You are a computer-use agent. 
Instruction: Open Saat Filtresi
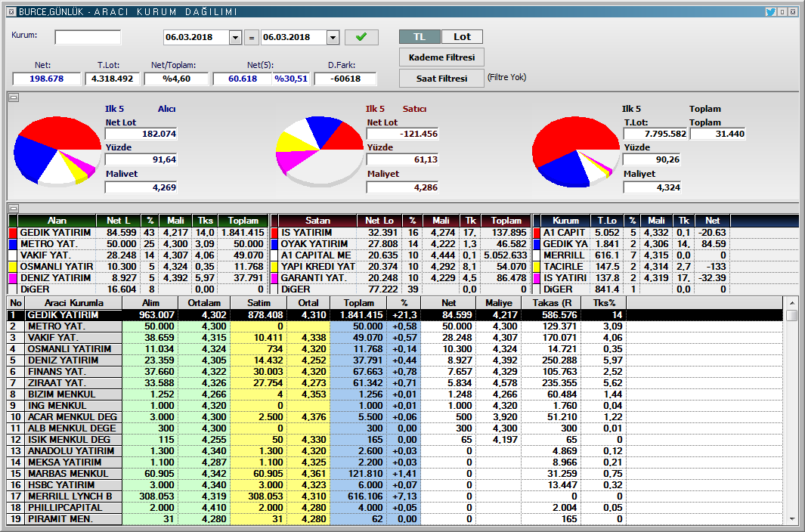coord(441,79)
